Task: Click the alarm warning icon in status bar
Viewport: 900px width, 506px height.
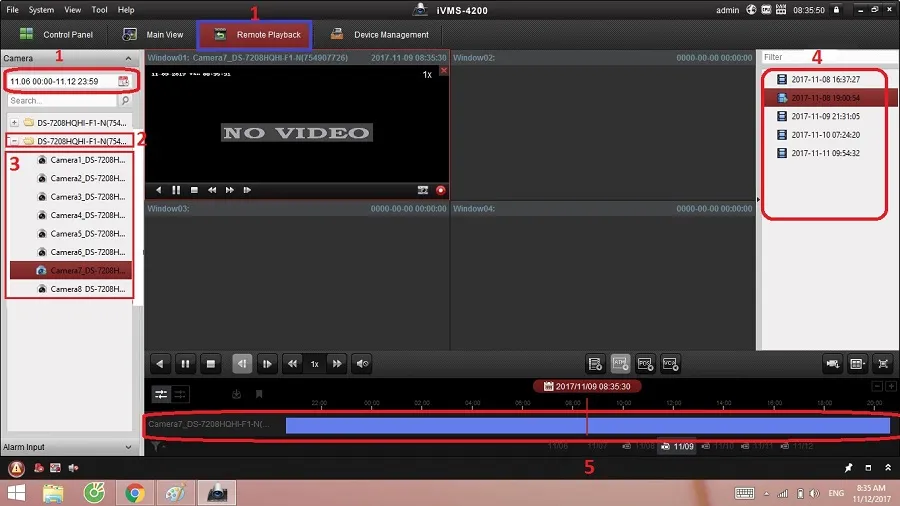Action: click(x=16, y=468)
